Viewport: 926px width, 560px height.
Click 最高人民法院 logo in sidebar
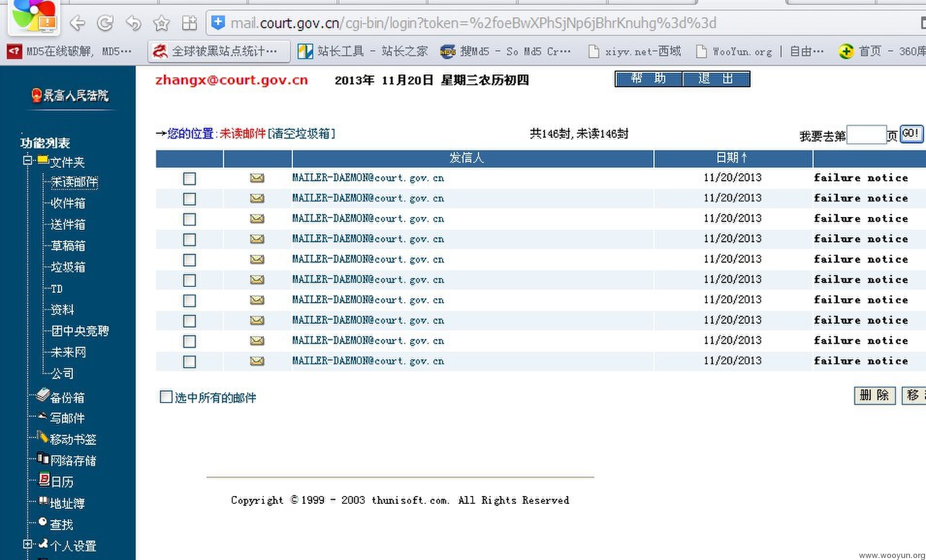(69, 95)
